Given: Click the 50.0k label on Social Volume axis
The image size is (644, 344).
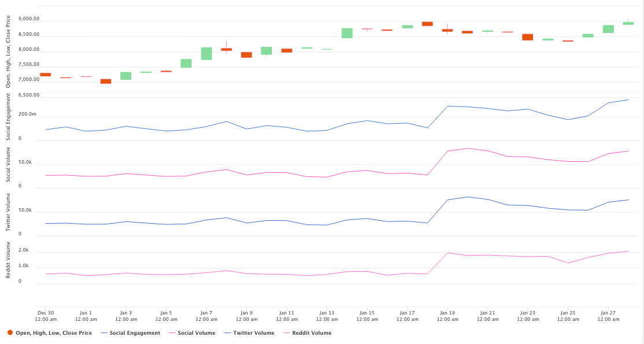Looking at the screenshot, I should [x=25, y=162].
